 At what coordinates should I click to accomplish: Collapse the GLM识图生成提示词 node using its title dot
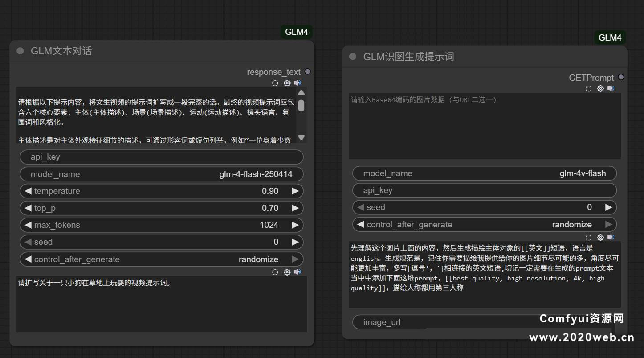click(x=353, y=57)
